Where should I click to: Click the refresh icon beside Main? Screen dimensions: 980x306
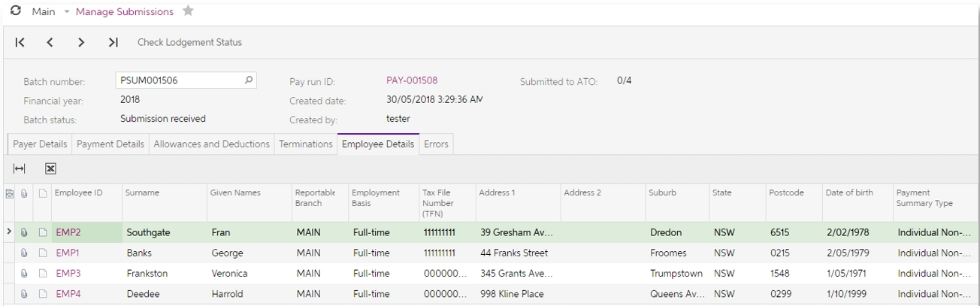coord(15,12)
